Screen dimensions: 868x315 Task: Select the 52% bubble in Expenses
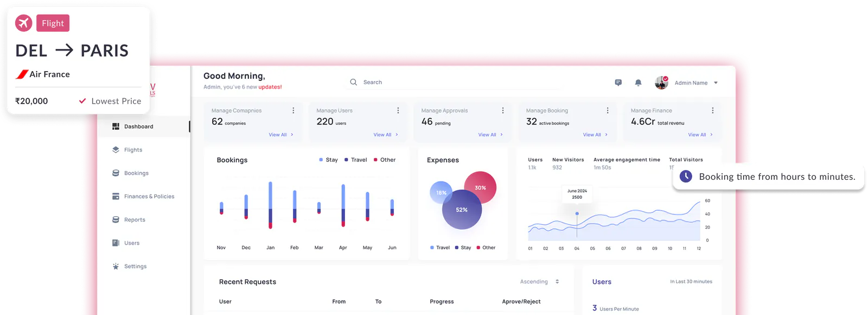pyautogui.click(x=462, y=210)
